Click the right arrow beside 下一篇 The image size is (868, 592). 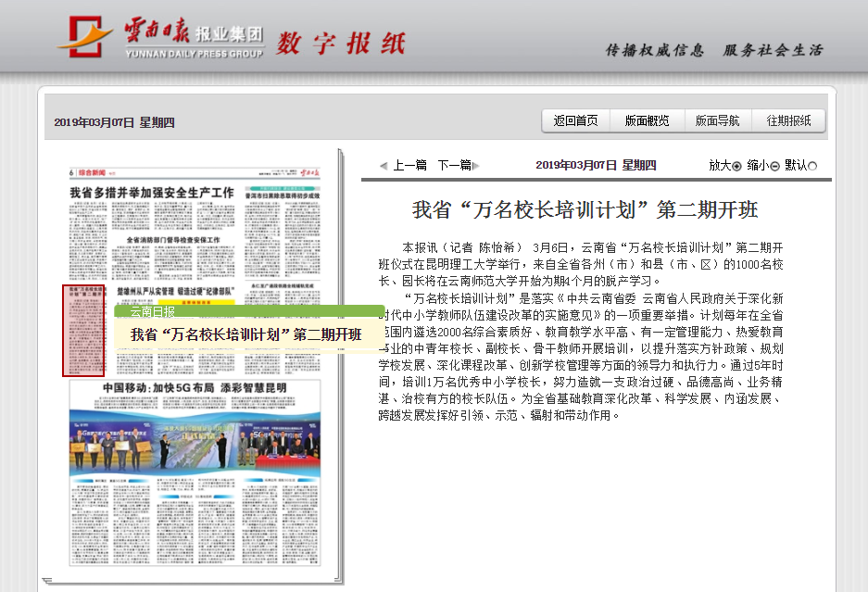click(x=477, y=166)
